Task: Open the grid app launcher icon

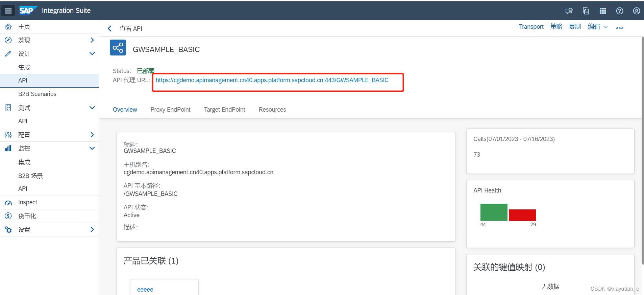Action: click(x=603, y=11)
